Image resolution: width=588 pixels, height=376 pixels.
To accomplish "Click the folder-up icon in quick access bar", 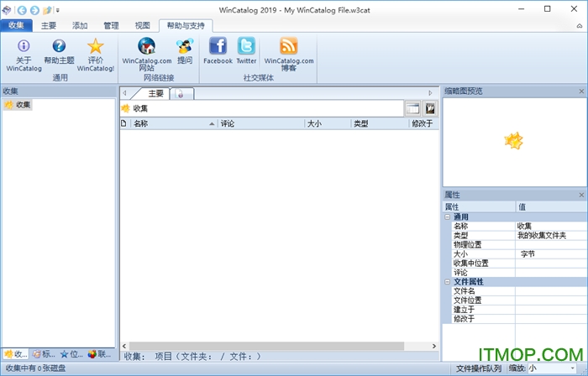I will coord(47,10).
